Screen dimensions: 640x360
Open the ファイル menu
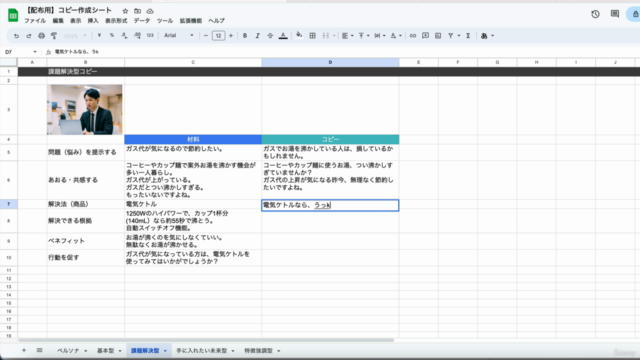click(35, 21)
